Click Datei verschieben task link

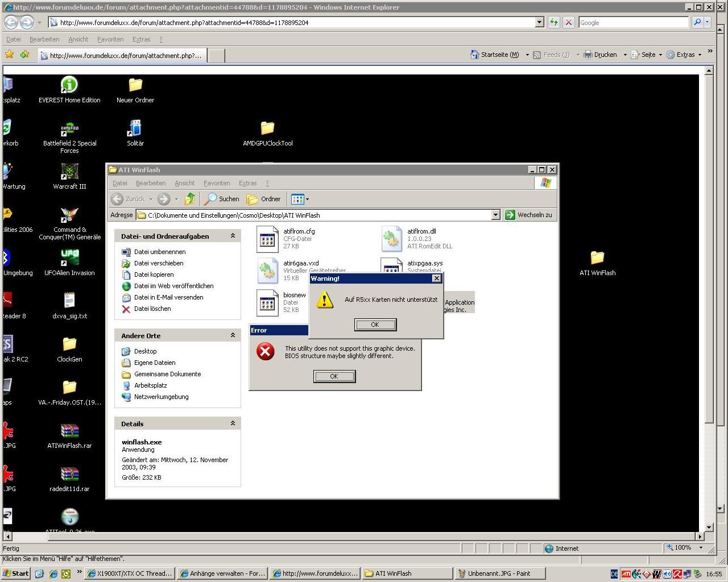point(159,263)
